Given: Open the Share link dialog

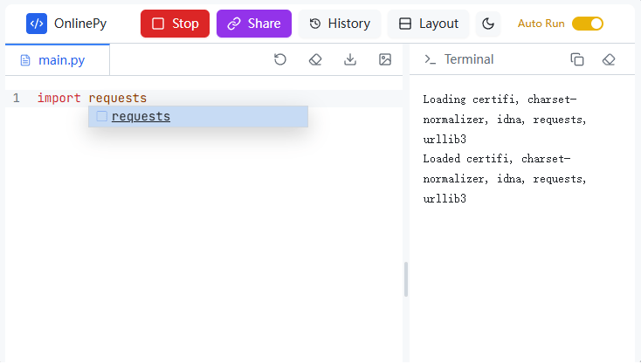Looking at the screenshot, I should pos(254,24).
